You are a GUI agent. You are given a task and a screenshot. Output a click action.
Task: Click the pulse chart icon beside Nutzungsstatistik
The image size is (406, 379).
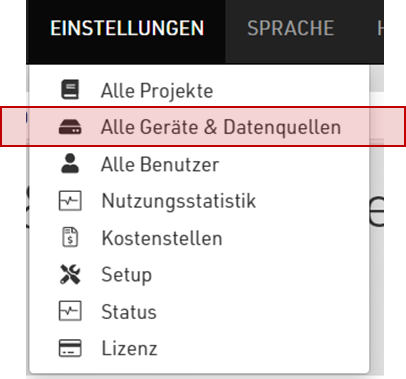(70, 201)
